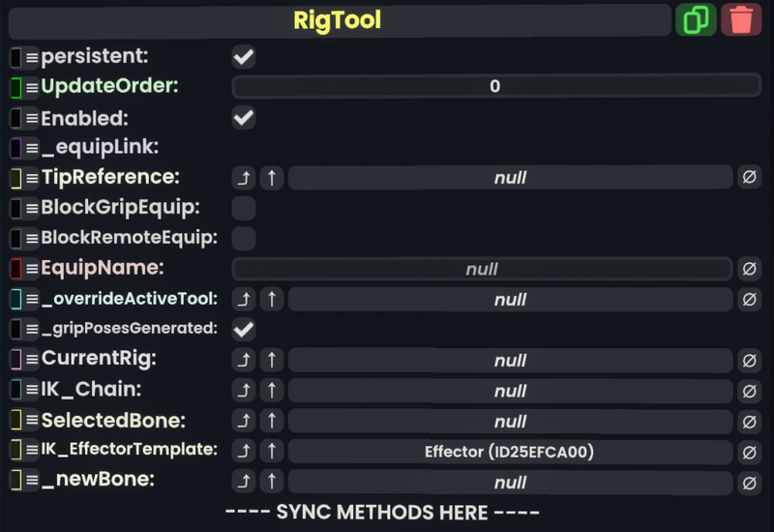The width and height of the screenshot is (774, 532).
Task: Duplicate the RigTool component
Action: [x=696, y=19]
